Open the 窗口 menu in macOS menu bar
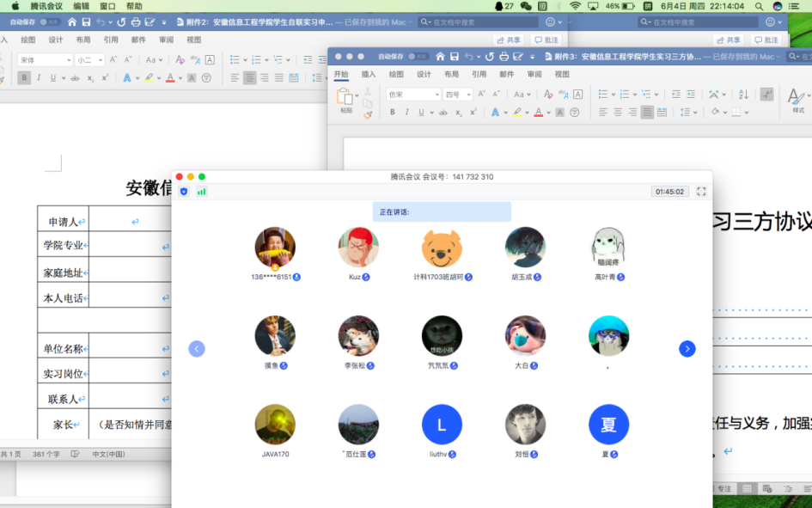 pyautogui.click(x=107, y=6)
